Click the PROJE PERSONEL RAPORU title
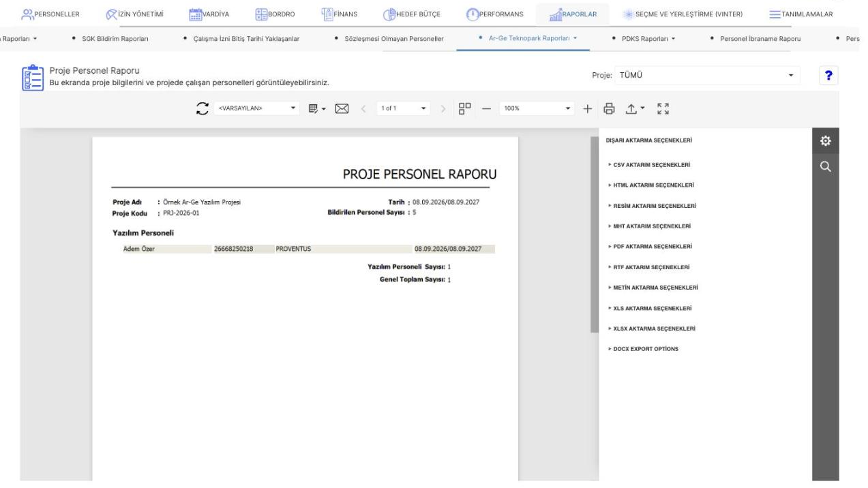Image resolution: width=868 pixels, height=488 pixels. [x=419, y=175]
